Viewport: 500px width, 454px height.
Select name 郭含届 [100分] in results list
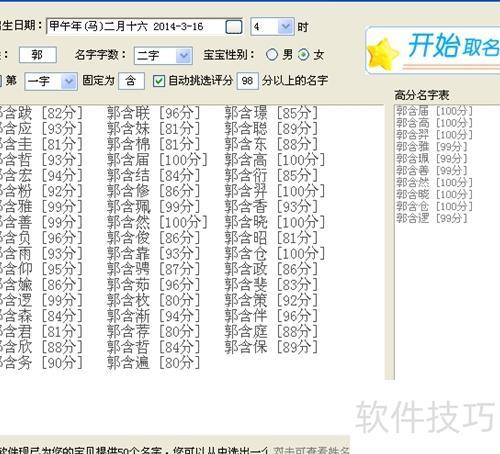pos(157,160)
